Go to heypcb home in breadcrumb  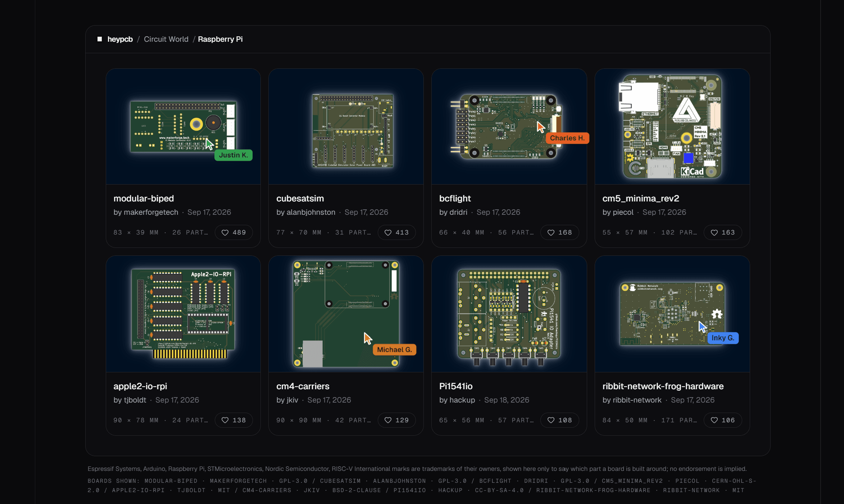click(x=120, y=39)
